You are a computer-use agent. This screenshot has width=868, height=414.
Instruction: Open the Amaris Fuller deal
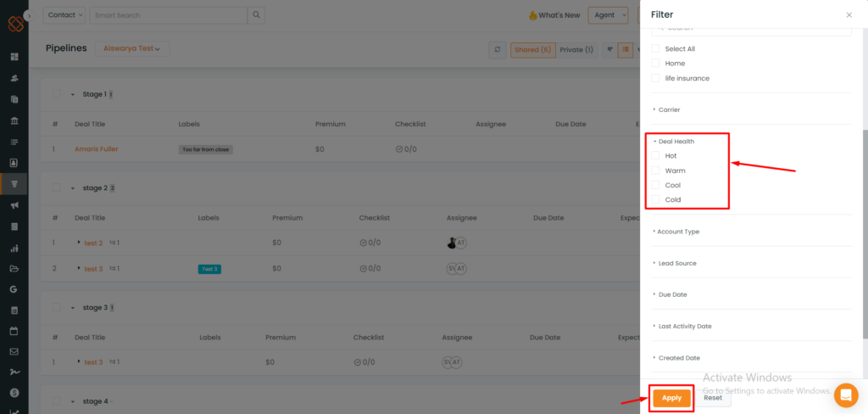pyautogui.click(x=97, y=149)
